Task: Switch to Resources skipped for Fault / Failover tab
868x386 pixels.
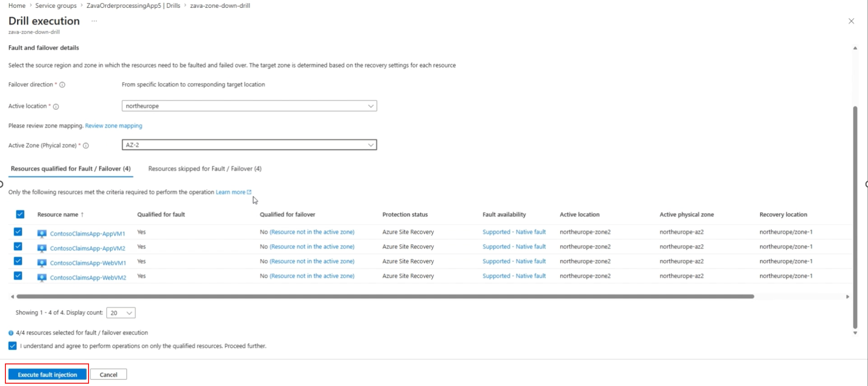Action: click(x=205, y=169)
